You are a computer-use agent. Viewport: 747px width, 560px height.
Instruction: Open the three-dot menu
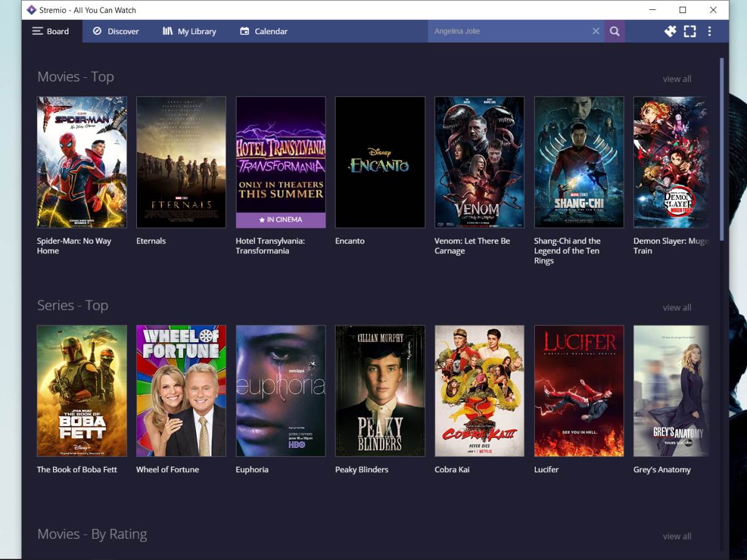coord(710,30)
